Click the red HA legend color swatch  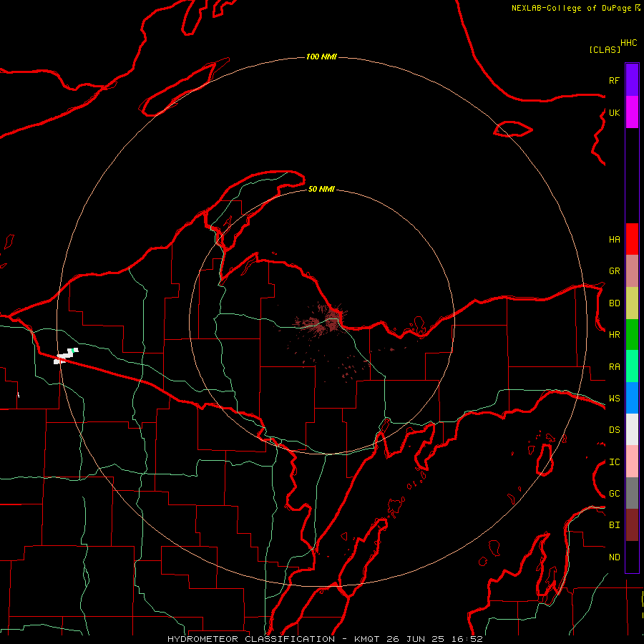click(x=632, y=239)
